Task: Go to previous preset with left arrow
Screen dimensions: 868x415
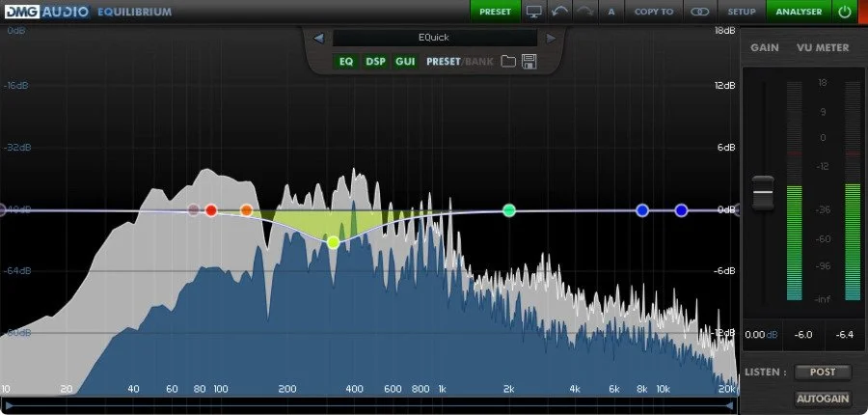Action: (x=318, y=39)
